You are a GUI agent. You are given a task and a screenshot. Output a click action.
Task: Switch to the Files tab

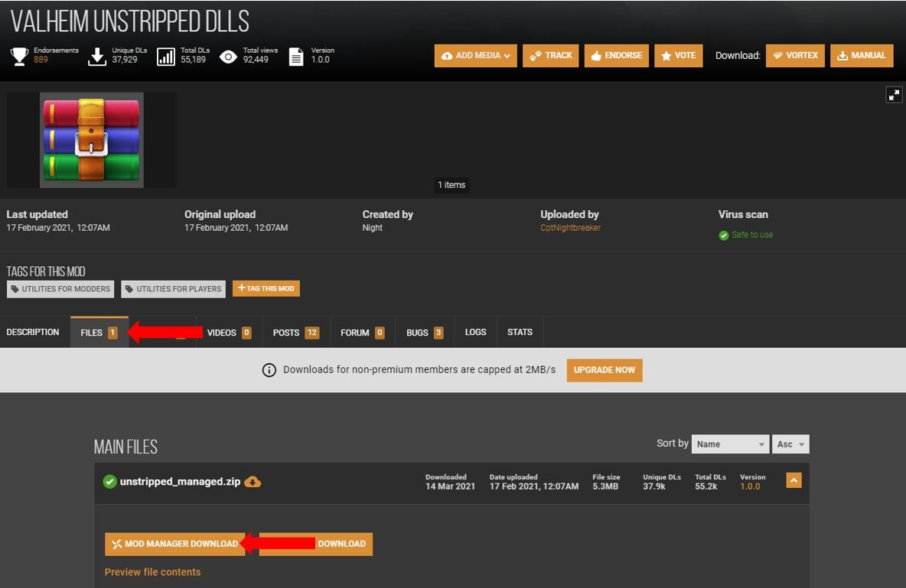[99, 333]
